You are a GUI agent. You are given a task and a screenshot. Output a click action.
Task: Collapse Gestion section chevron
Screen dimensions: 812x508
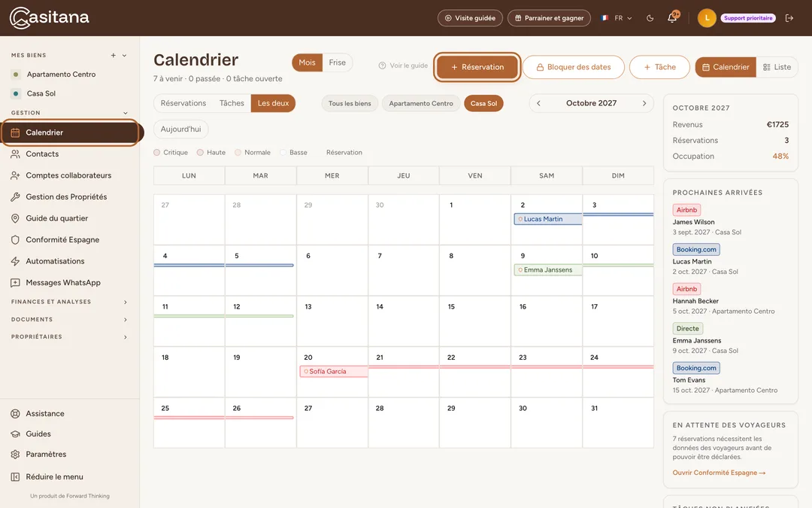point(125,113)
